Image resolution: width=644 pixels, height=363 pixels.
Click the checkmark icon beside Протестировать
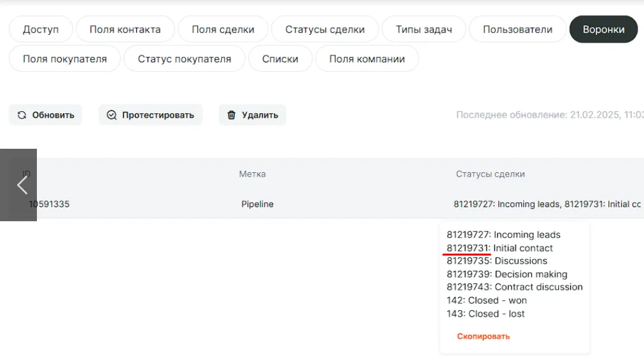pos(112,115)
